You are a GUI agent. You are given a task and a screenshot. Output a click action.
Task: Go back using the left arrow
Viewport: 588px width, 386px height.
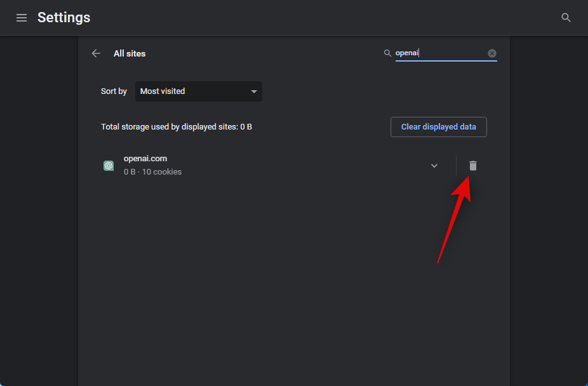(x=96, y=53)
